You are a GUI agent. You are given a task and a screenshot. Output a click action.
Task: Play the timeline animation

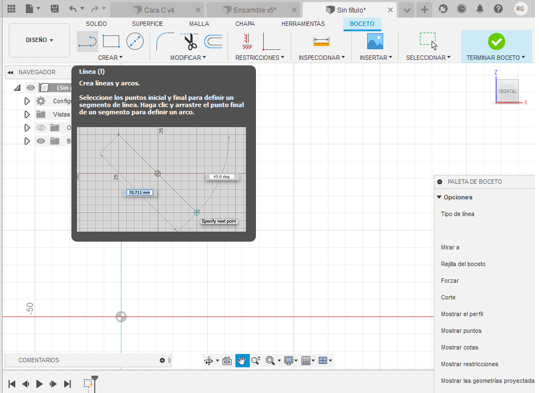(x=39, y=384)
